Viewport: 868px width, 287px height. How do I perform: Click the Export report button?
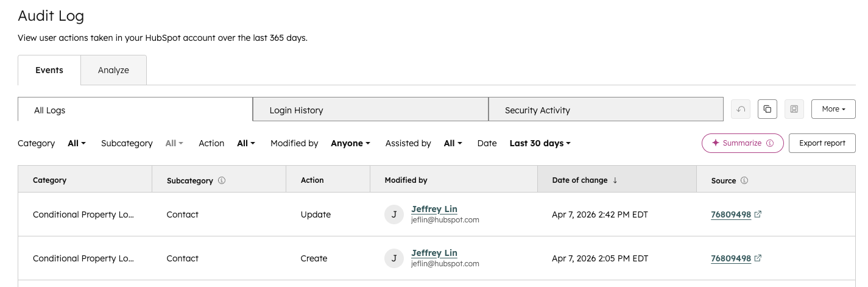[822, 143]
